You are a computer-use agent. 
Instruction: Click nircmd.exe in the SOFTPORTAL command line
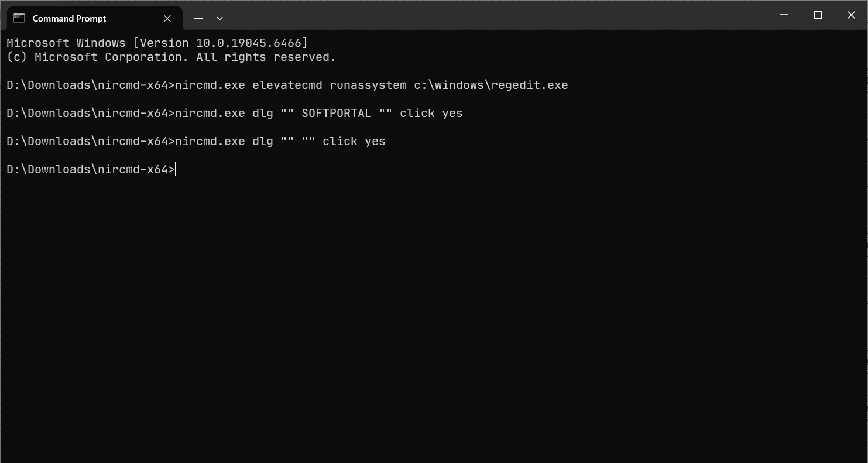click(210, 114)
